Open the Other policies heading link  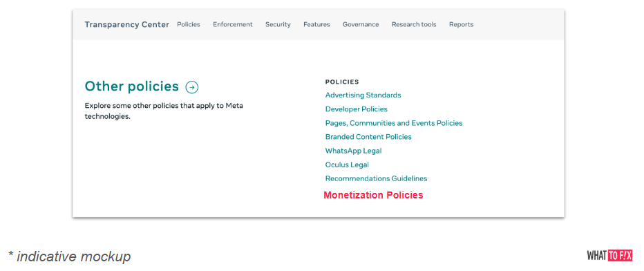[x=132, y=86]
